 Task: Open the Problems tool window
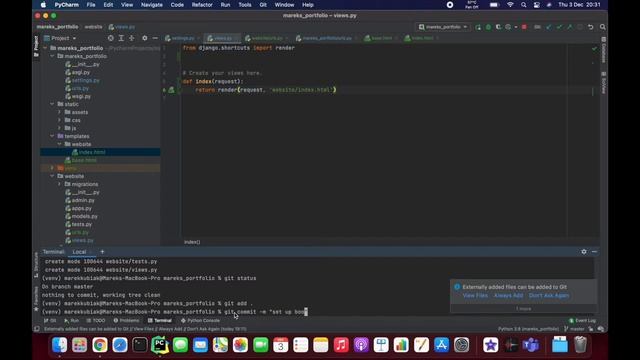coord(126,320)
